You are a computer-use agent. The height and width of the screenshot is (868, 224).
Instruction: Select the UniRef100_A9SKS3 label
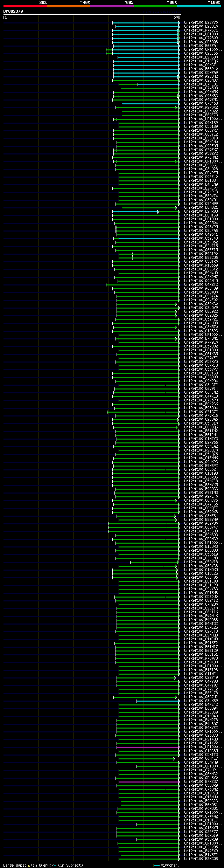pyautogui.click(x=201, y=96)
